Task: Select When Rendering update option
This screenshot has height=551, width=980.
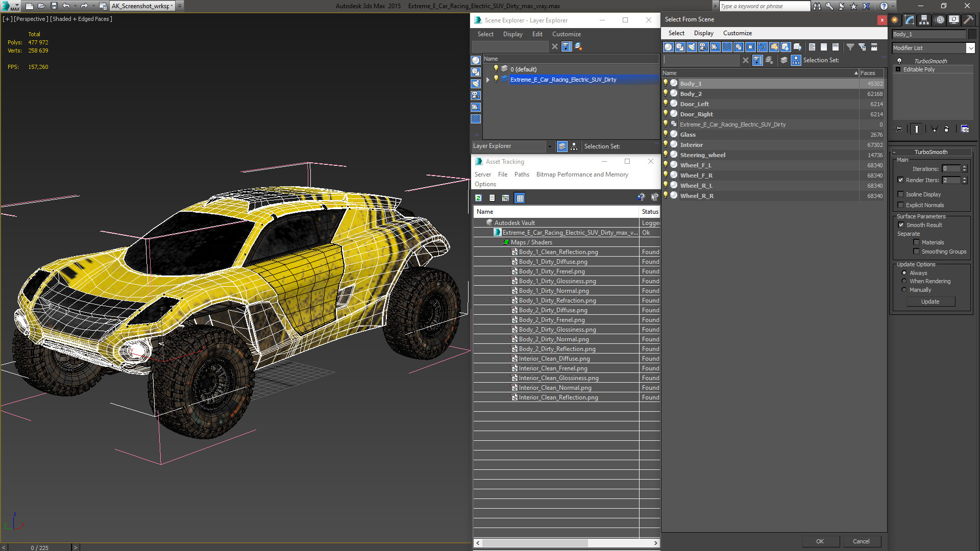Action: [904, 281]
